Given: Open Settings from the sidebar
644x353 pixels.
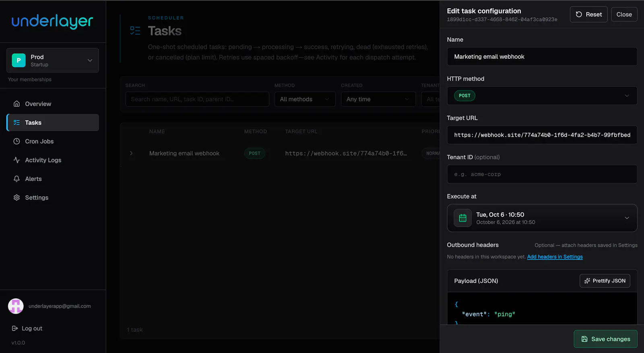Looking at the screenshot, I should (x=53, y=197).
